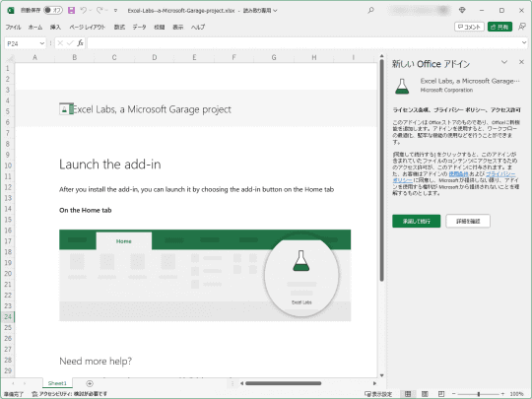The width and height of the screenshot is (532, 399).
Task: Select column E header
Action: tap(194, 58)
